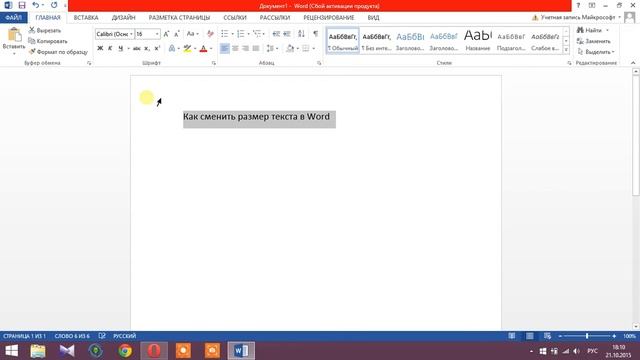Open Google Chrome from taskbar
The height and width of the screenshot is (360, 640).
pos(125,351)
